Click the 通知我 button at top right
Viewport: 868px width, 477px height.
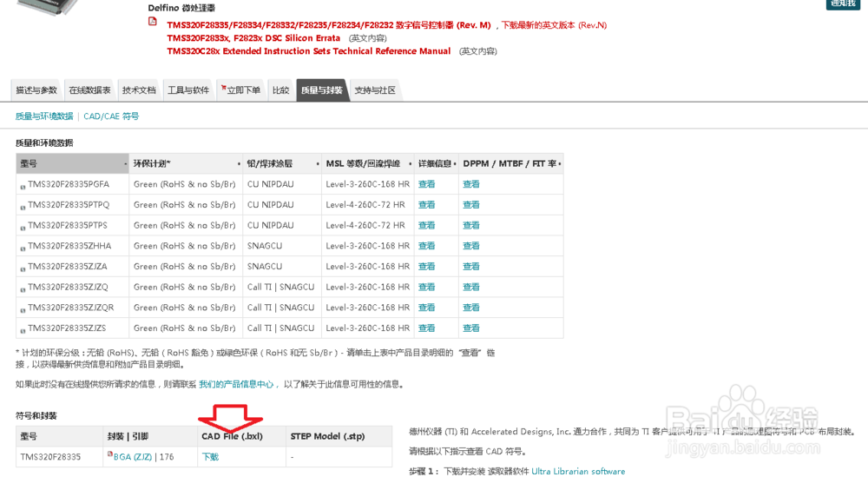pos(843,3)
